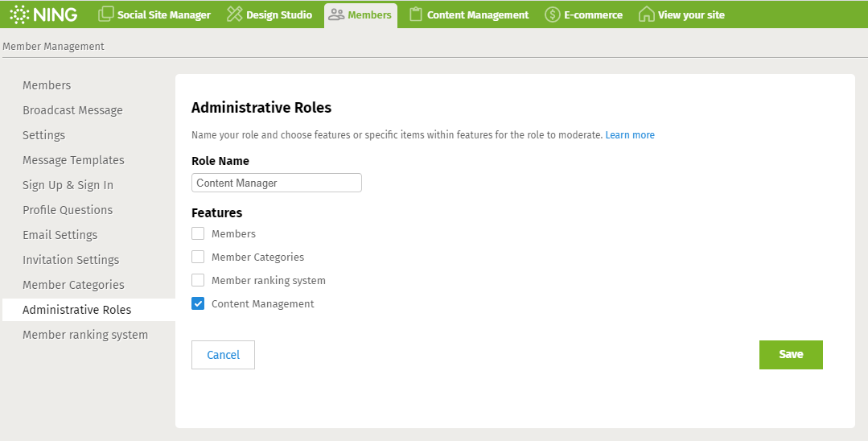868x441 pixels.
Task: Click the NING logo icon
Action: pos(19,14)
